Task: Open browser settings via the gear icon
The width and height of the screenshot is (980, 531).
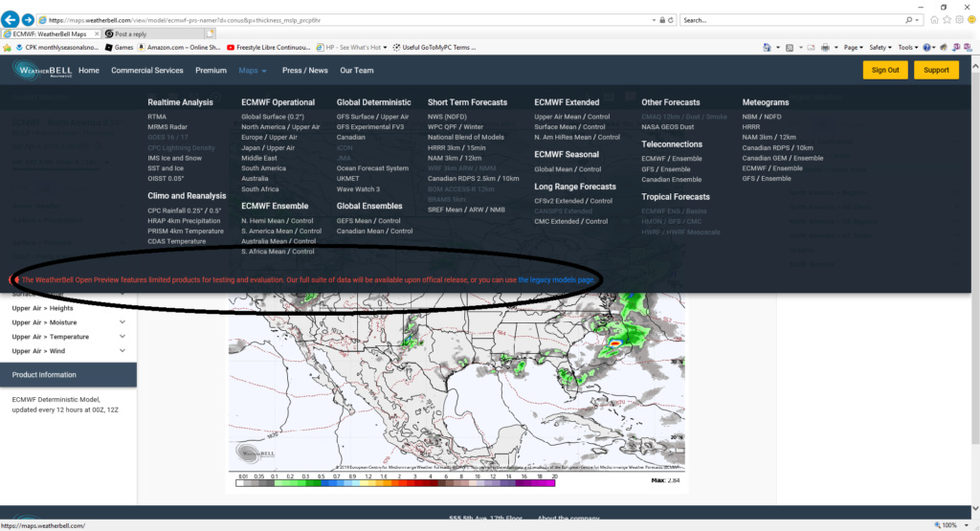Action: (959, 20)
